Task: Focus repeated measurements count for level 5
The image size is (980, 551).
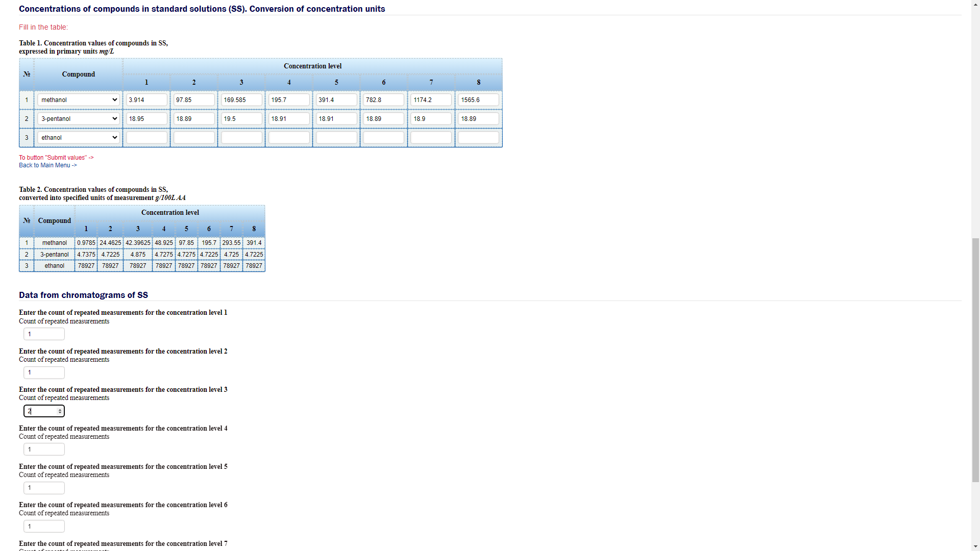Action: pyautogui.click(x=44, y=488)
